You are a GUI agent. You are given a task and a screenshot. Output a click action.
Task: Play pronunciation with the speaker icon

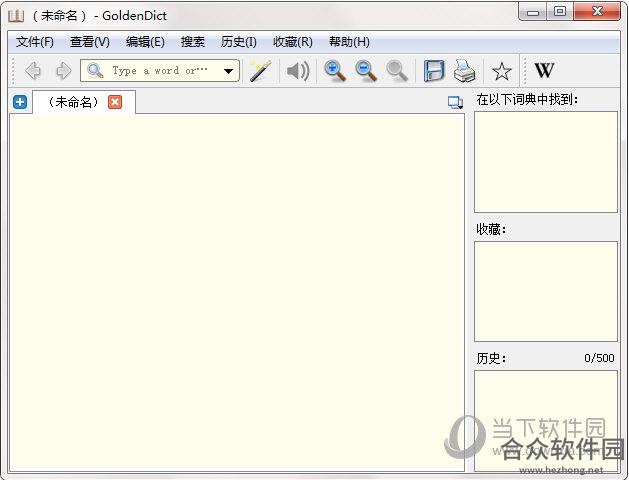(298, 71)
